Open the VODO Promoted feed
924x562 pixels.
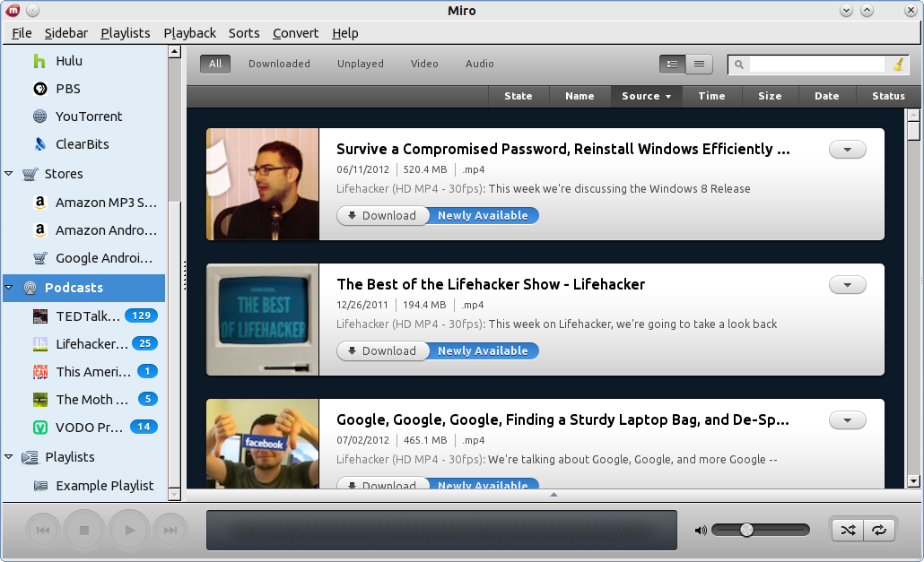pos(83,427)
